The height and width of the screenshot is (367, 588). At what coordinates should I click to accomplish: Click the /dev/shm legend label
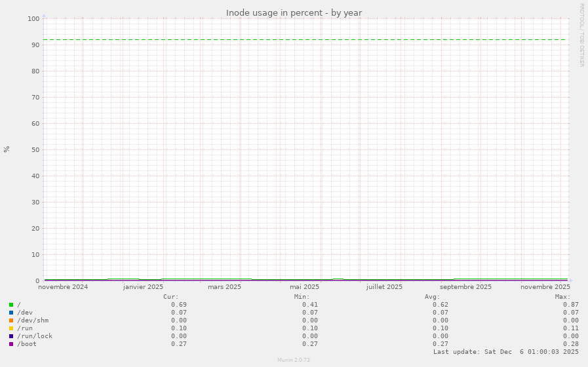33,320
